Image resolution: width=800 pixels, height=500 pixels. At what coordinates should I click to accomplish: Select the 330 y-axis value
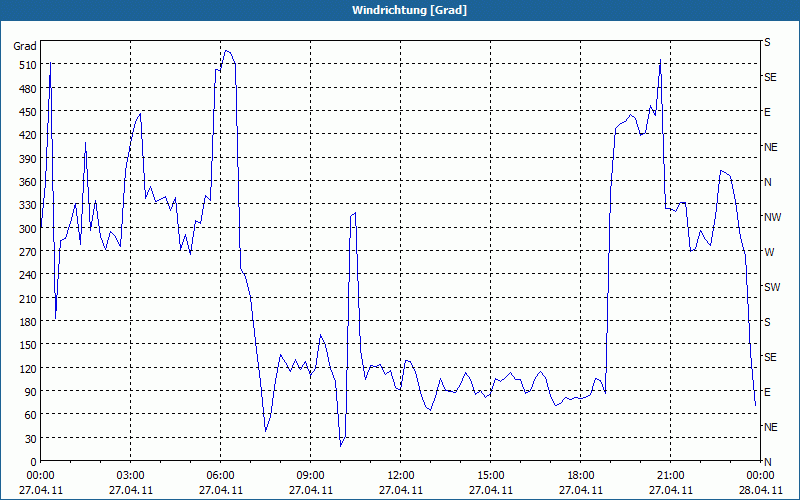point(28,205)
